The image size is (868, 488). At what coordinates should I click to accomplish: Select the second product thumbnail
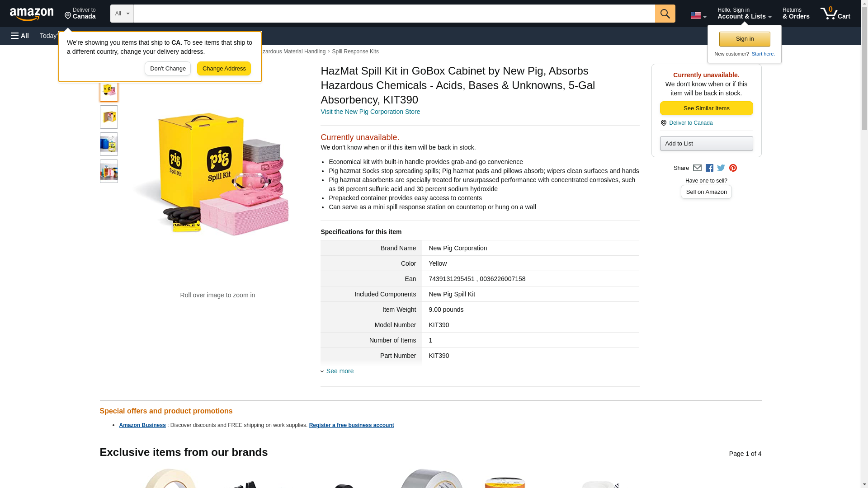click(x=109, y=117)
